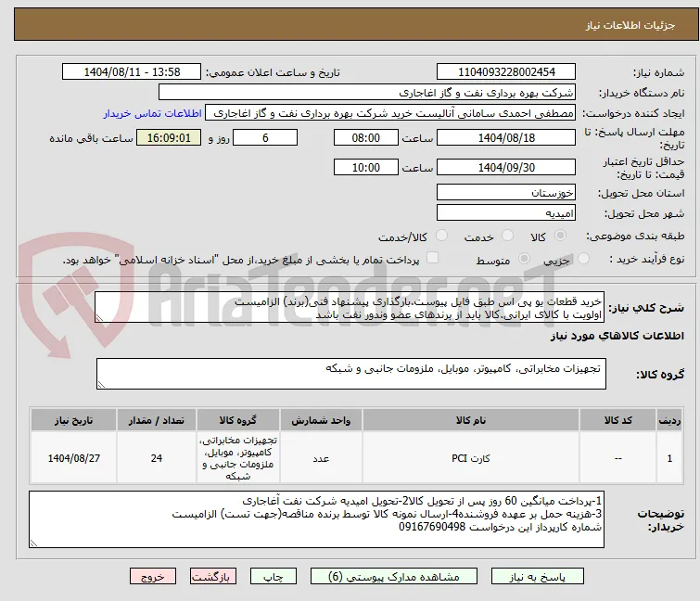Click the announcement date field 1404/08/11 - 13:58
The image size is (700, 601).
[132, 72]
